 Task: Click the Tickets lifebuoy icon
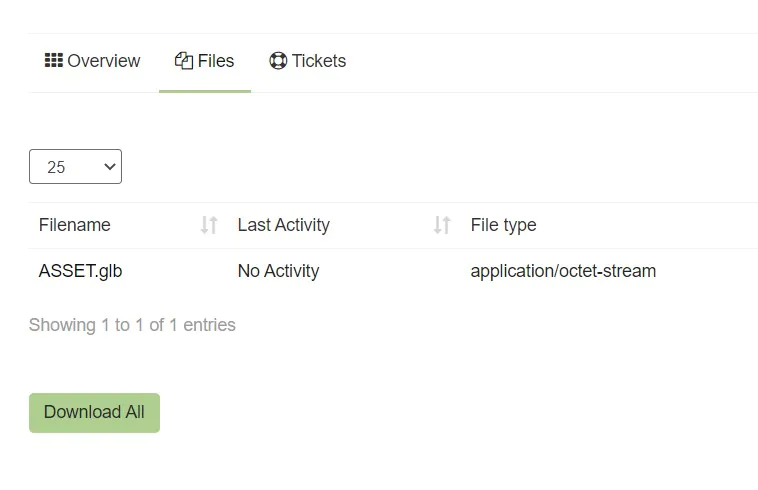278,61
